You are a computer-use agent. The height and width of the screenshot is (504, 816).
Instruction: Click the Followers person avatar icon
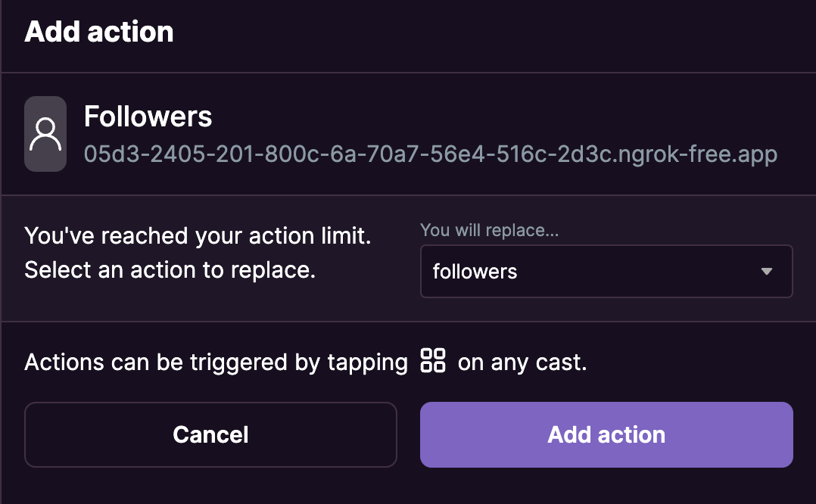(45, 134)
